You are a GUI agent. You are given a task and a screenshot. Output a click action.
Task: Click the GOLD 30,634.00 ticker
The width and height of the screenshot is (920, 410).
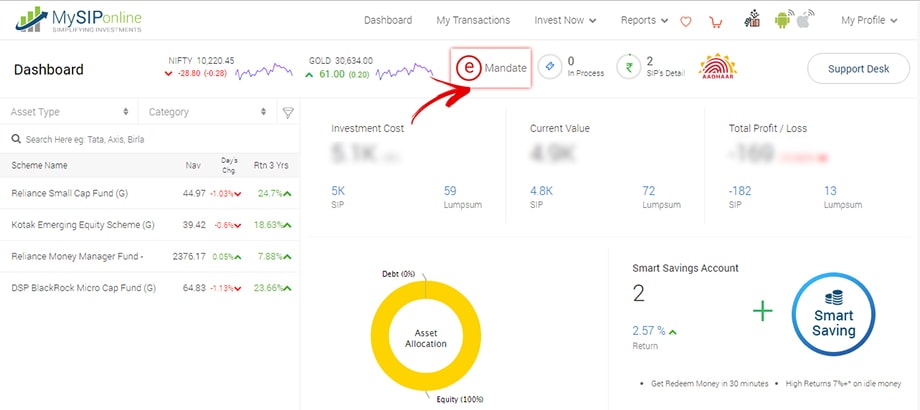[340, 60]
